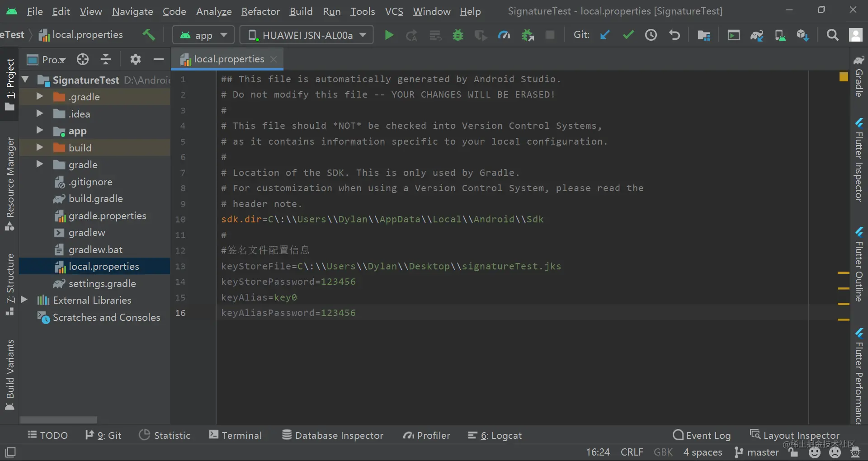
Task: Run the app with green play button
Action: point(388,35)
